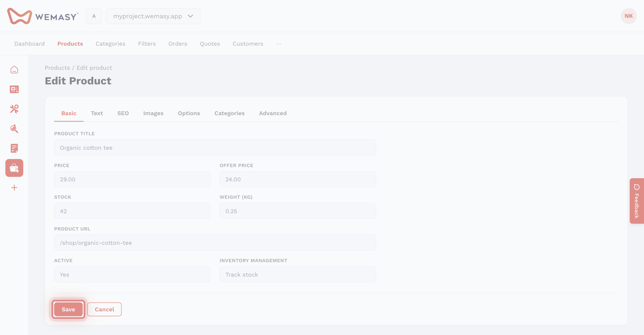The image size is (644, 335).
Task: Open the Feedback side panel
Action: (636, 201)
